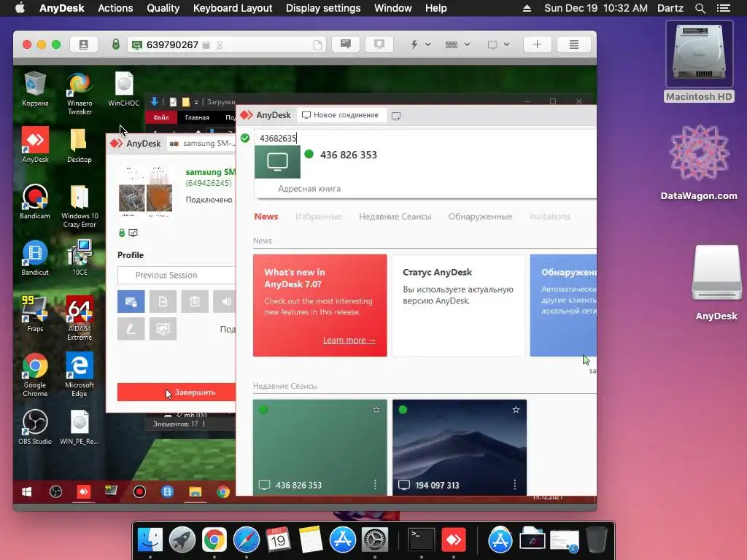
Task: Click in the remote address input field
Action: [424, 138]
